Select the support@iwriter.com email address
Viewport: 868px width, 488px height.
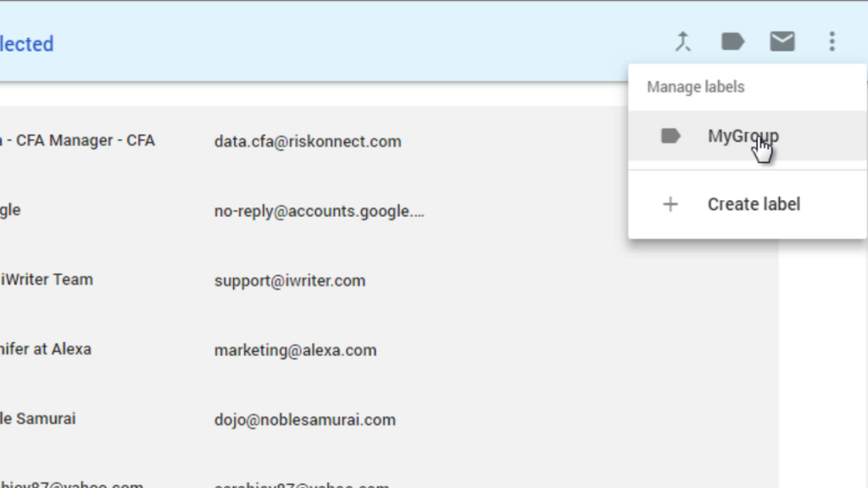[290, 281]
